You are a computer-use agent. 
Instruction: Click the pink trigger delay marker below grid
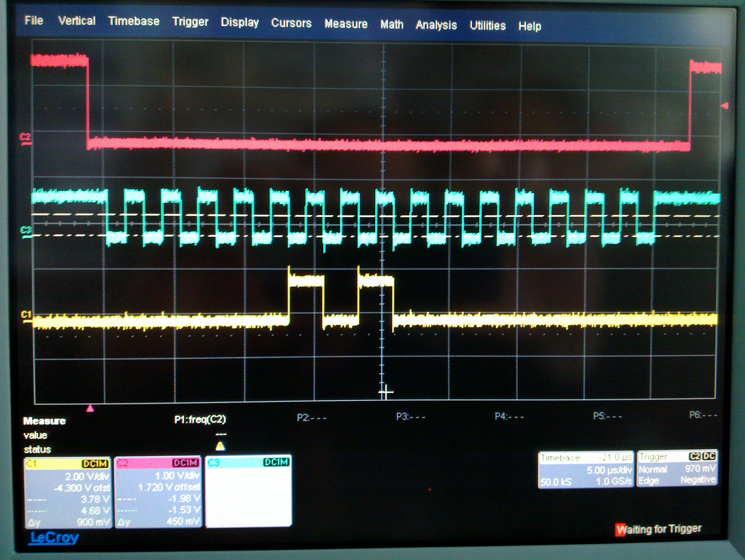click(x=90, y=409)
